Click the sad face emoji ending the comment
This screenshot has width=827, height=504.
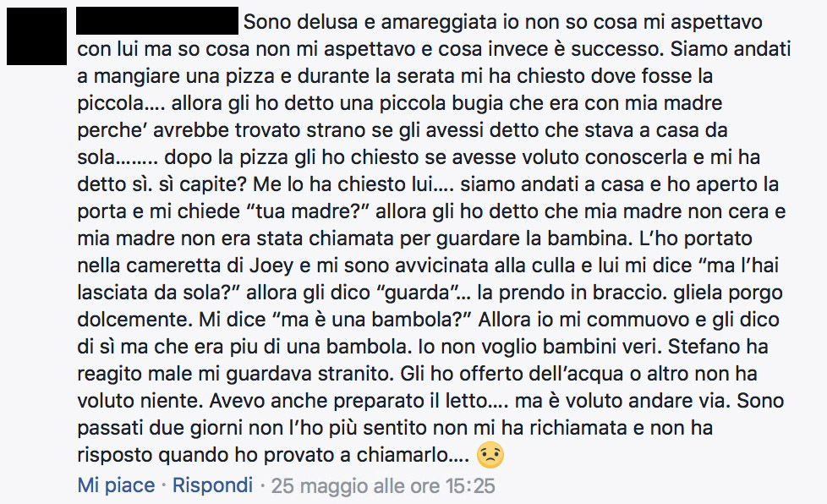(490, 456)
